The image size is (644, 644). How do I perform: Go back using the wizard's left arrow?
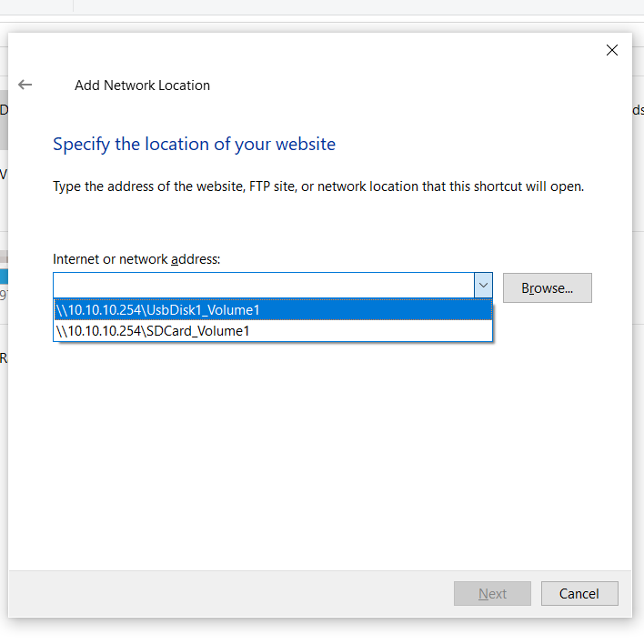tap(25, 85)
